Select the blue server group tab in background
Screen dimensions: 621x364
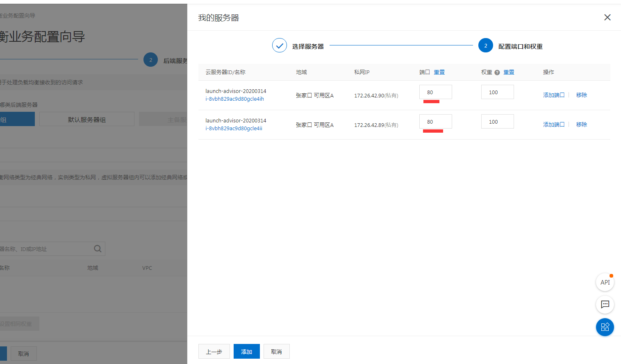17,119
